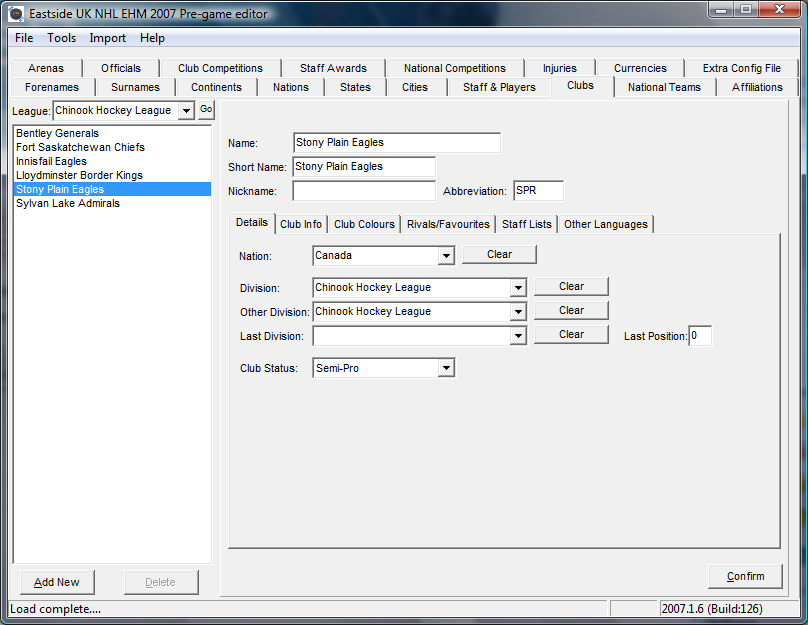Image resolution: width=808 pixels, height=625 pixels.
Task: Click the Add New button
Action: click(57, 582)
